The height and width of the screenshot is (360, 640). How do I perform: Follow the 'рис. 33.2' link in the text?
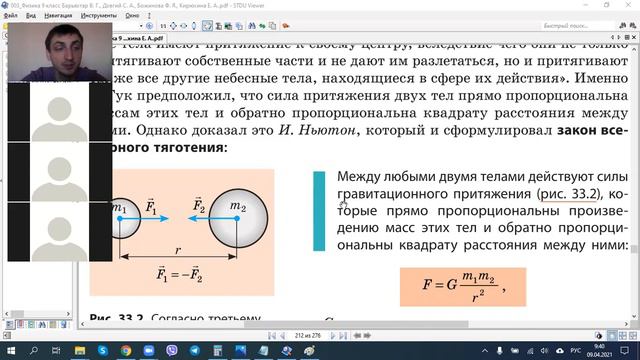coord(569,193)
